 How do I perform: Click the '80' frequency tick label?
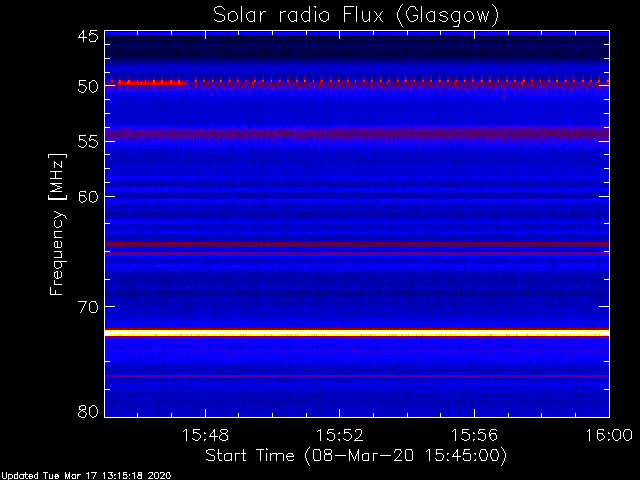pos(88,411)
